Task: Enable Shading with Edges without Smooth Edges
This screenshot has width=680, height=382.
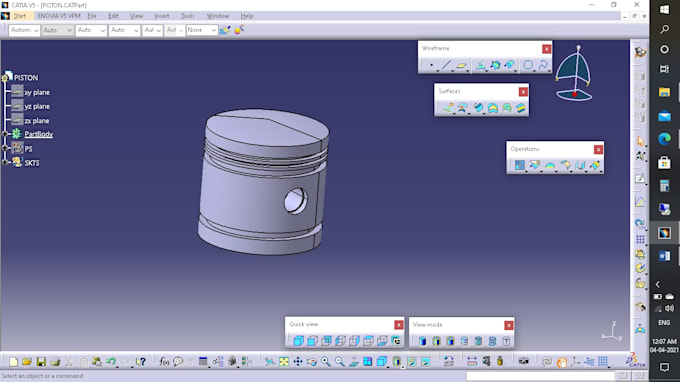Action: [450, 341]
